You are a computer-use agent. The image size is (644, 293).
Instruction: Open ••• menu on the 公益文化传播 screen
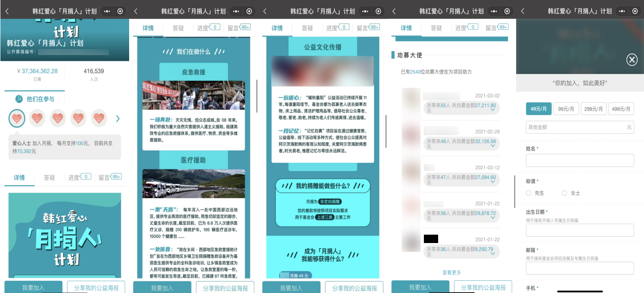[x=365, y=11]
